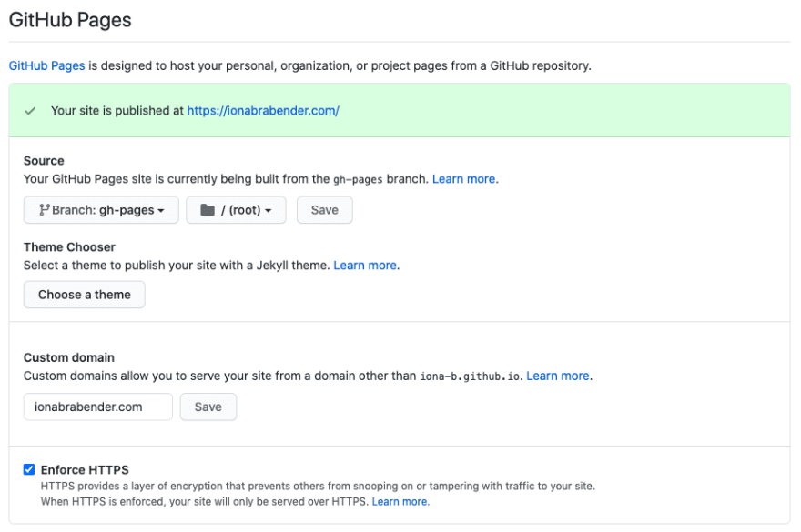Image resolution: width=801 pixels, height=532 pixels.
Task: Focus the ionabrabender.com custom domain field
Action: [x=98, y=407]
